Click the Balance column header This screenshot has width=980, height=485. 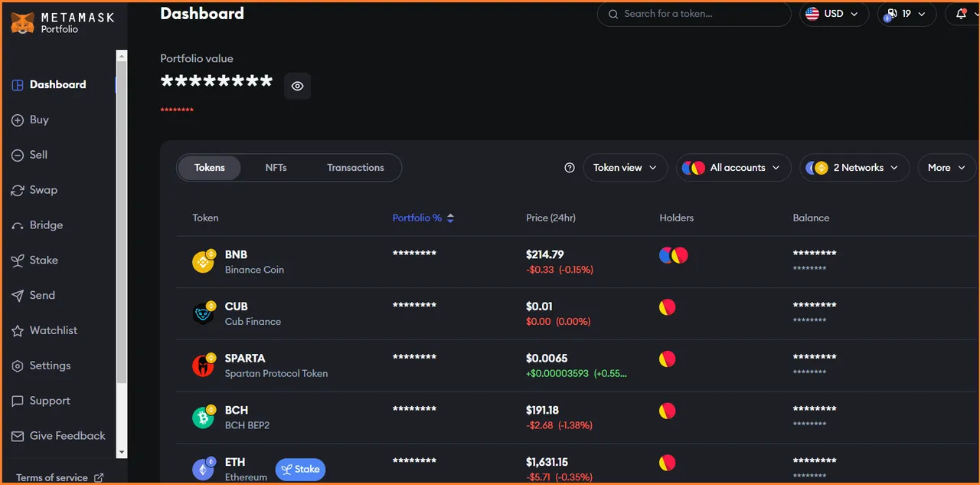[811, 218]
